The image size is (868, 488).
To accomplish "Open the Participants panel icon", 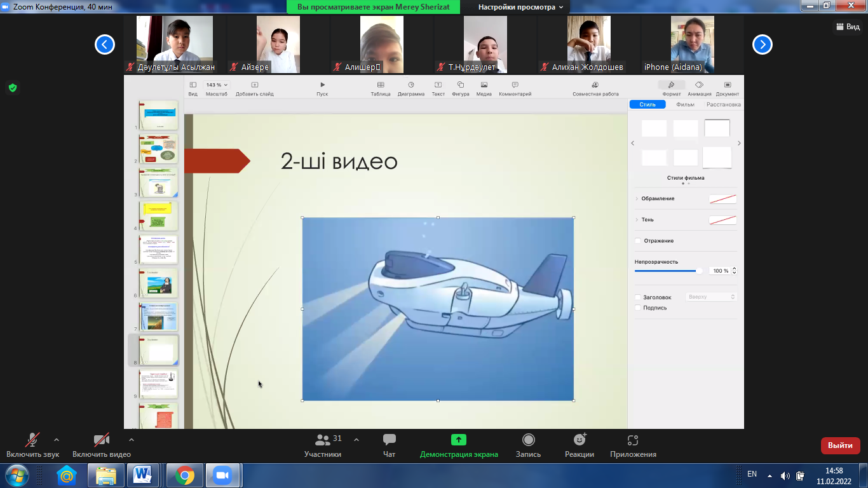I will [x=323, y=440].
